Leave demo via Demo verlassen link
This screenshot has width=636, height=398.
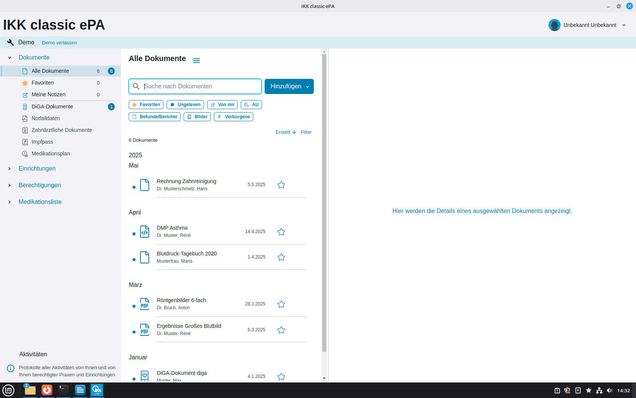tap(59, 43)
